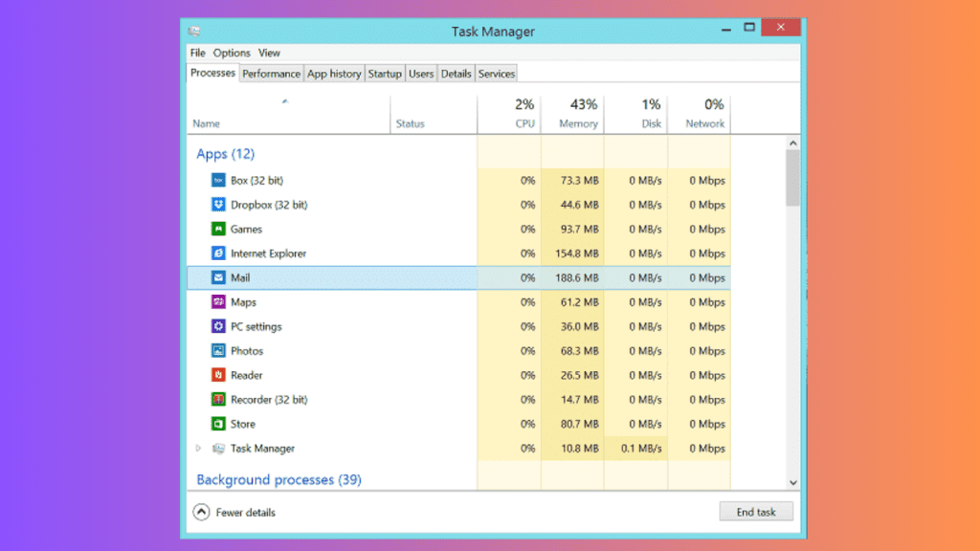Click the Dropbox app icon
Image resolution: width=980 pixels, height=551 pixels.
pos(218,205)
